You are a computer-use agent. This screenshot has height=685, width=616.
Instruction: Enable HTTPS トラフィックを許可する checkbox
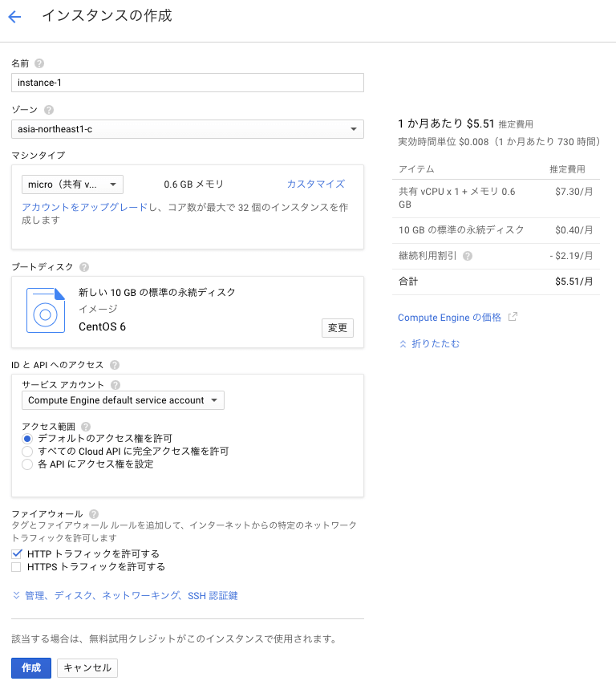click(17, 567)
